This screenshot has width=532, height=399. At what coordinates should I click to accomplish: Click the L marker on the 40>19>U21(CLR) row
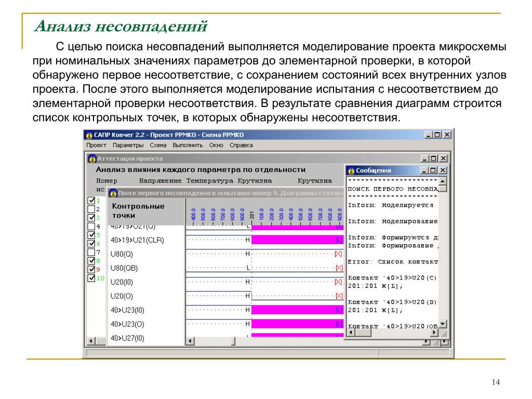click(x=339, y=240)
